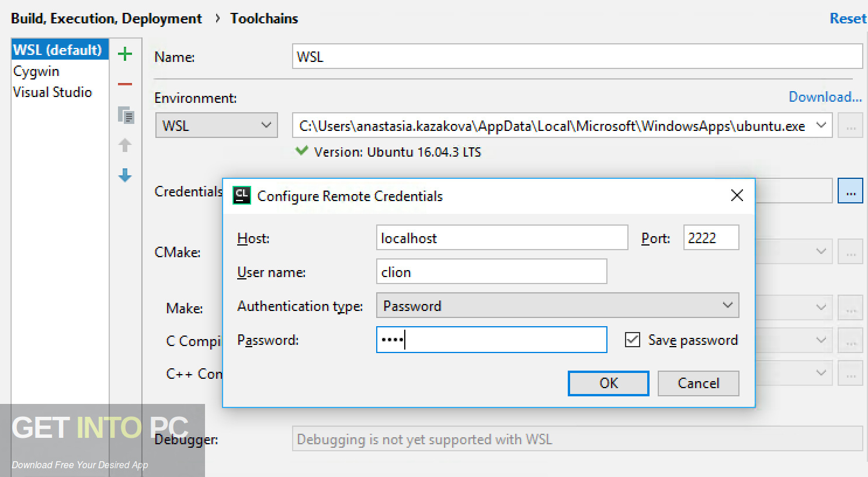The height and width of the screenshot is (477, 868).
Task: Click C++ Compiler row ellipsis button
Action: pyautogui.click(x=850, y=372)
